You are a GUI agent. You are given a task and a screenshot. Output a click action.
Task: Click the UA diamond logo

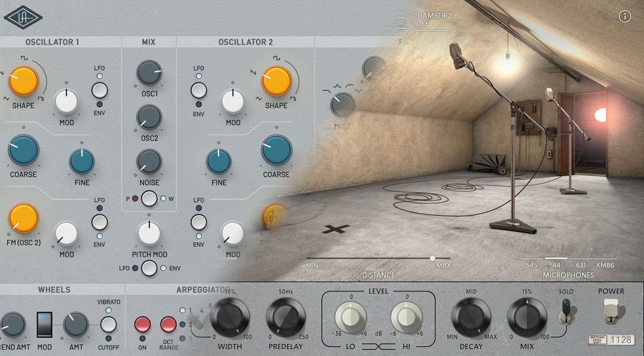coord(23,17)
